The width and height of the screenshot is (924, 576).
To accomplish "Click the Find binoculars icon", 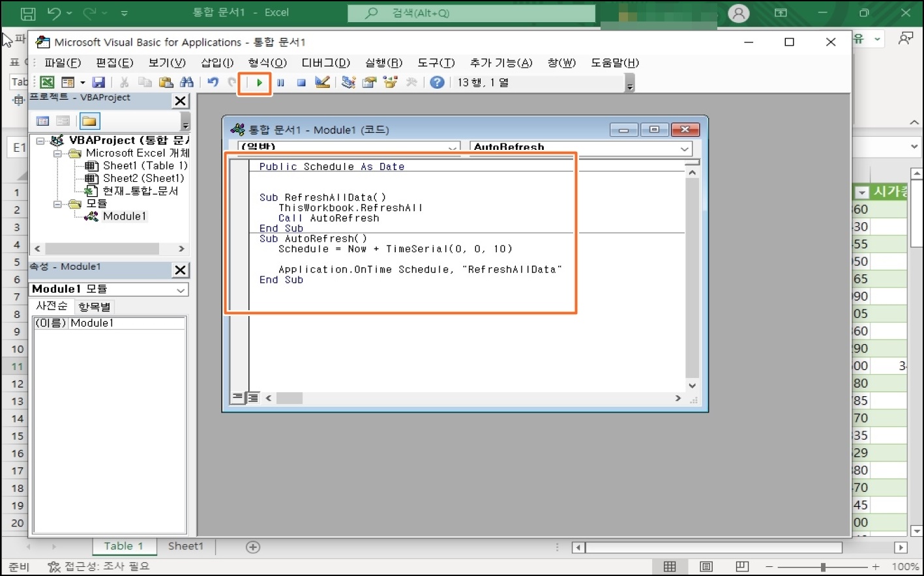I will [186, 82].
